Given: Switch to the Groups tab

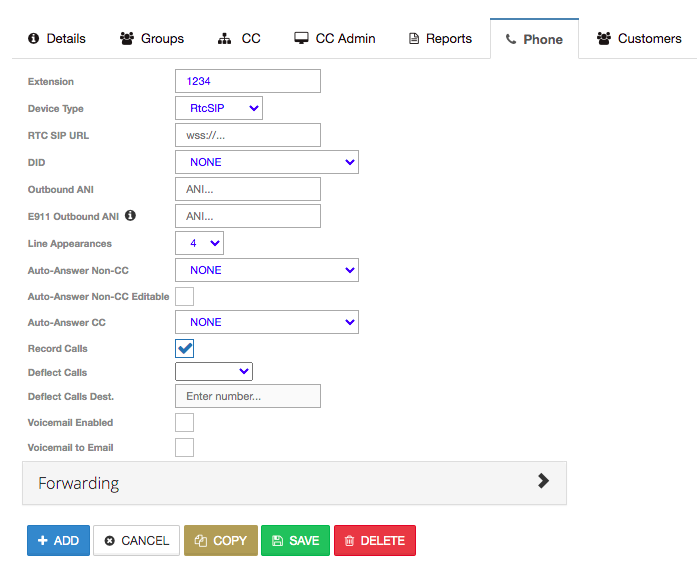Looking at the screenshot, I should click(152, 39).
